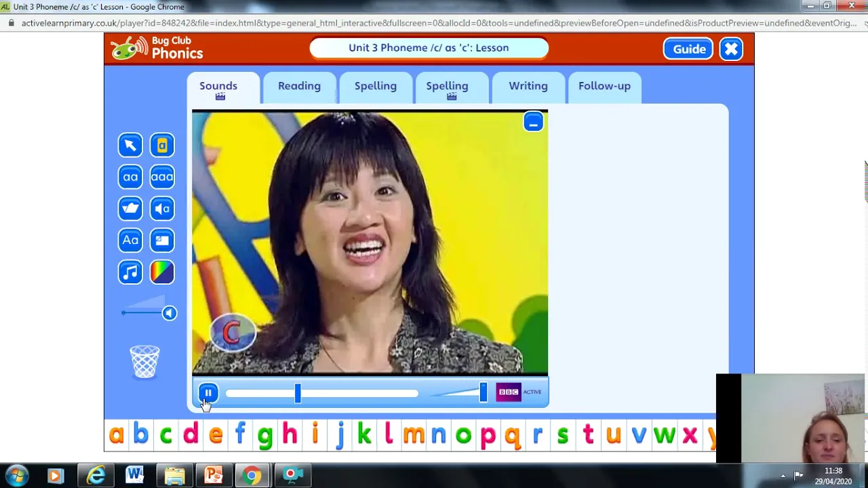
Task: Pick letter 'r' on alphabet strip
Action: [538, 435]
